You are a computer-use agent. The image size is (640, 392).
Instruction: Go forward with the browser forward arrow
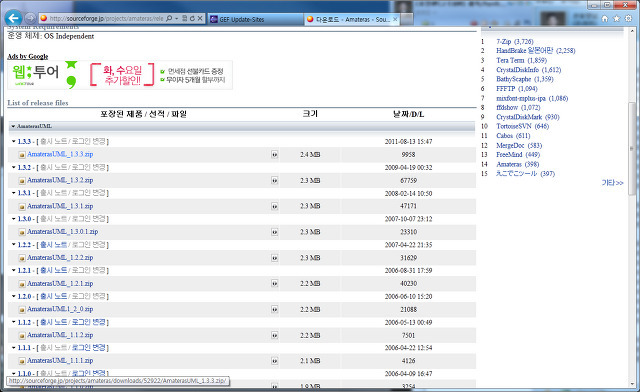coord(30,18)
